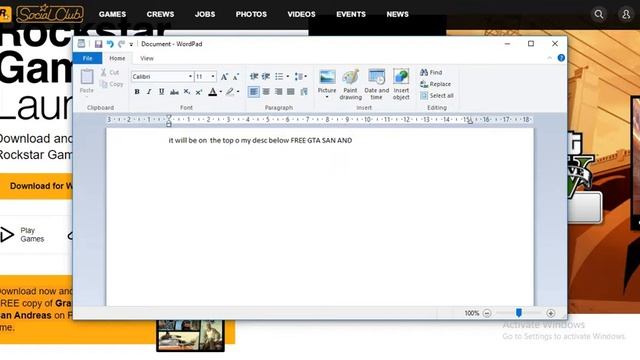Click the Grow font icon
Screen dimensions: 640x360
click(224, 76)
